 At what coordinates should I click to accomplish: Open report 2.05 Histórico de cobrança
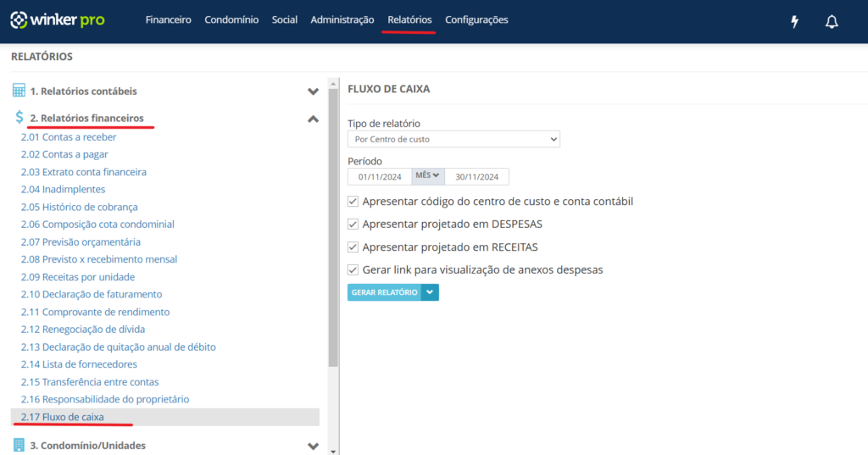click(x=79, y=207)
